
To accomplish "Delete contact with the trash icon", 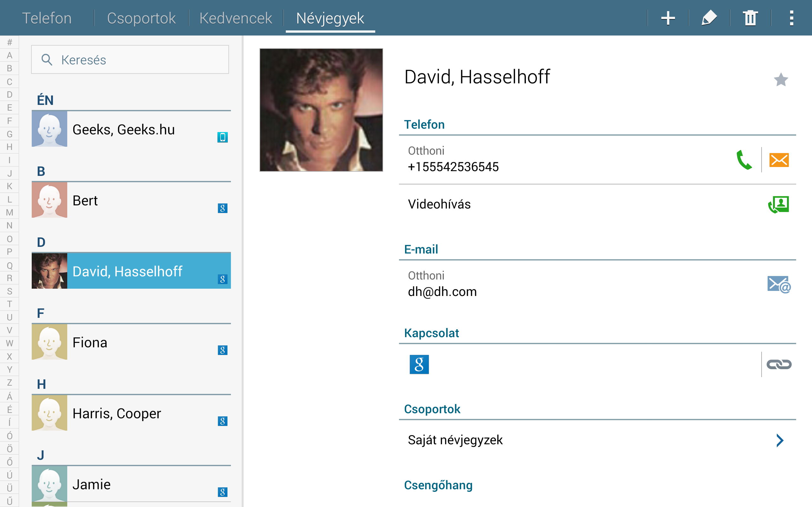I will 750,18.
